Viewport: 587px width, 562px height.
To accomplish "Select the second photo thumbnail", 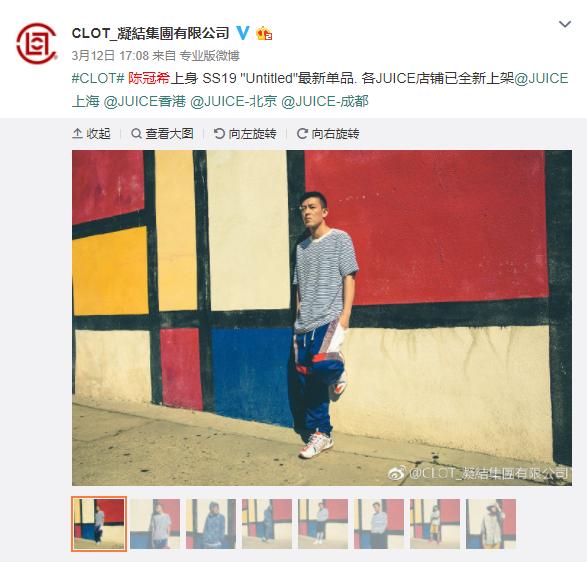I will [x=155, y=524].
